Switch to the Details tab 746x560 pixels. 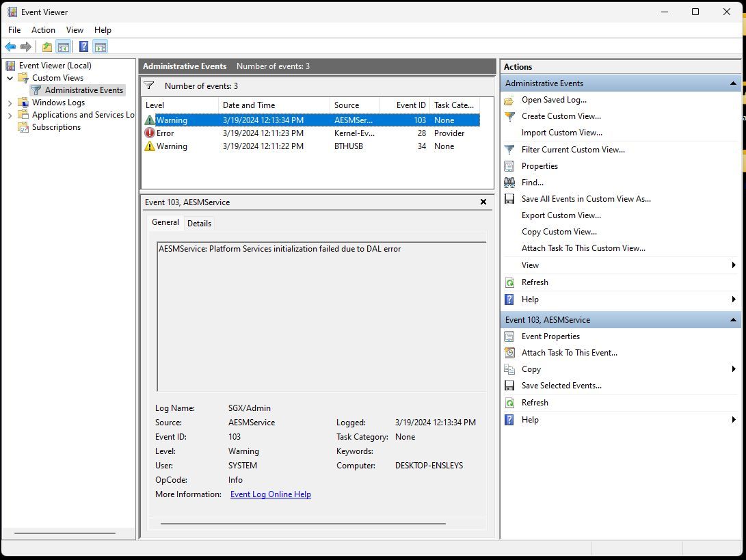(x=200, y=224)
